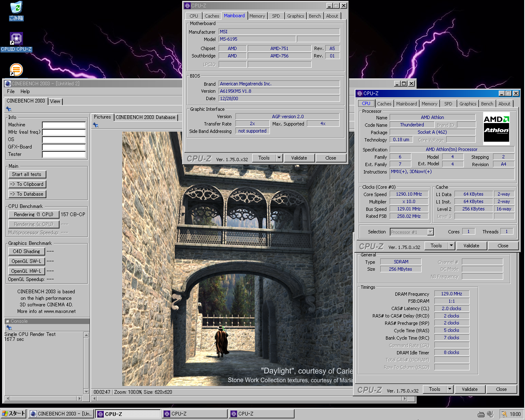Click the A6195KMS V1.8 BIOS version value
This screenshot has width=525, height=420.
279,91
